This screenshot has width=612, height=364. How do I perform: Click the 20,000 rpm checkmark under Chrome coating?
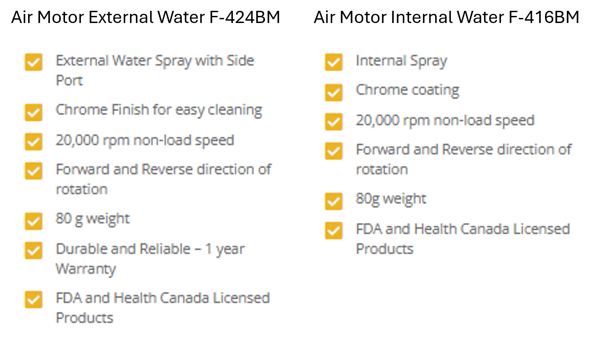(x=333, y=122)
